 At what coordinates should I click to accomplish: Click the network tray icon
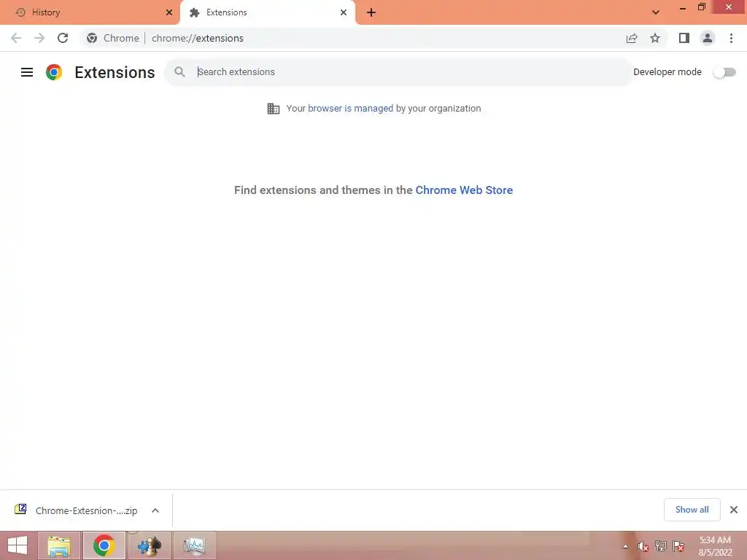(x=661, y=546)
